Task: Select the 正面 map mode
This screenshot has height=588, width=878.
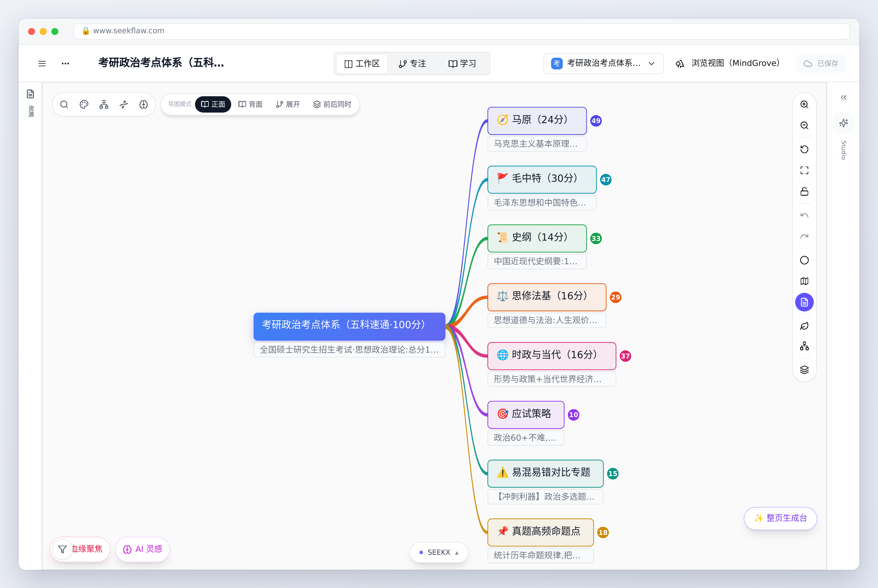Action: (x=213, y=104)
